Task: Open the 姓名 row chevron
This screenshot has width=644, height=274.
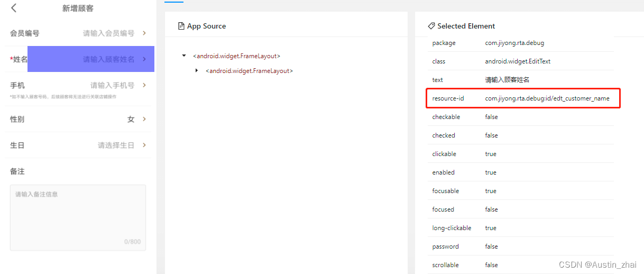Action: tap(144, 59)
